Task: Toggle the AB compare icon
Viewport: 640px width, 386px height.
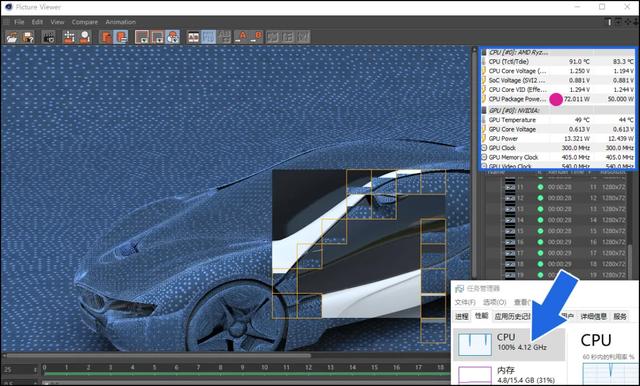Action: coord(193,37)
